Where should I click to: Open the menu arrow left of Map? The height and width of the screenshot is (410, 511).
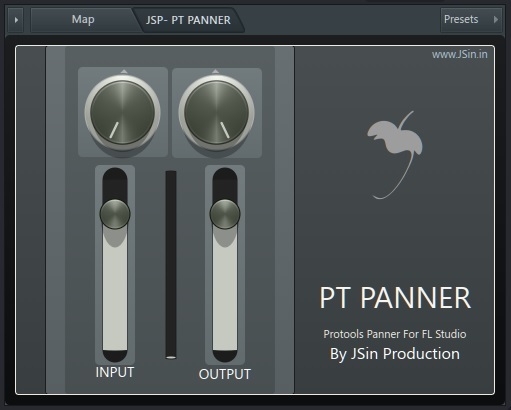click(16, 20)
